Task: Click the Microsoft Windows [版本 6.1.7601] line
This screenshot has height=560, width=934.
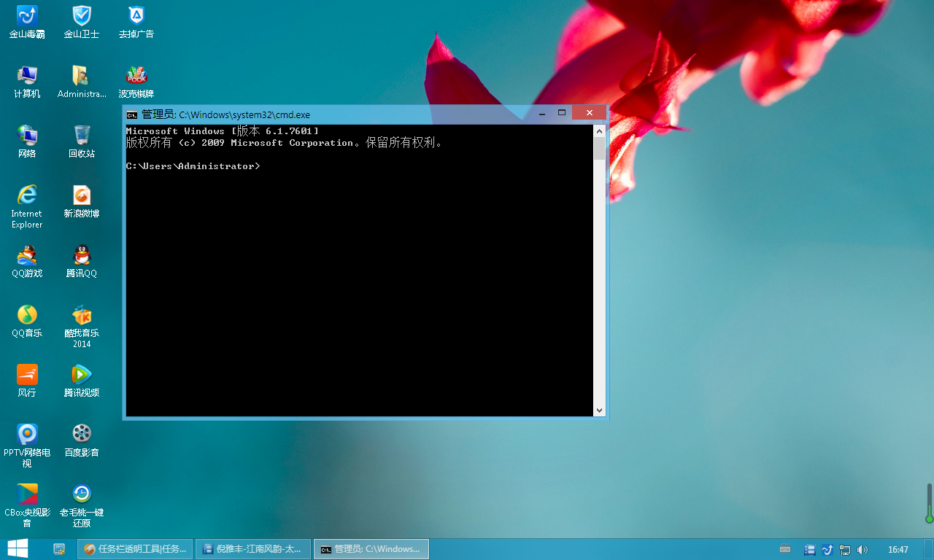Action: 223,131
